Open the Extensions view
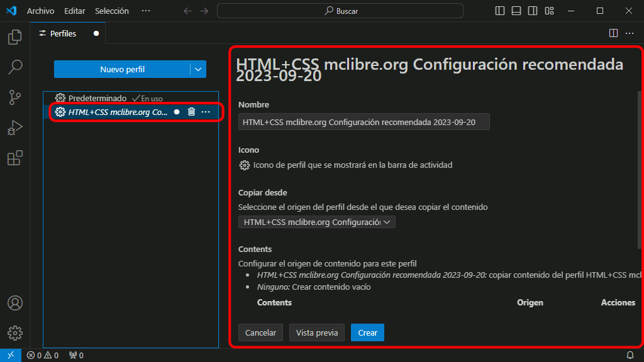This screenshot has width=644, height=362. pyautogui.click(x=15, y=158)
